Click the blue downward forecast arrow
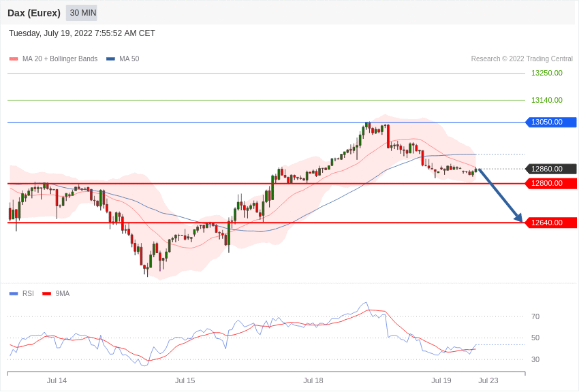This screenshot has width=579, height=392. 501,195
